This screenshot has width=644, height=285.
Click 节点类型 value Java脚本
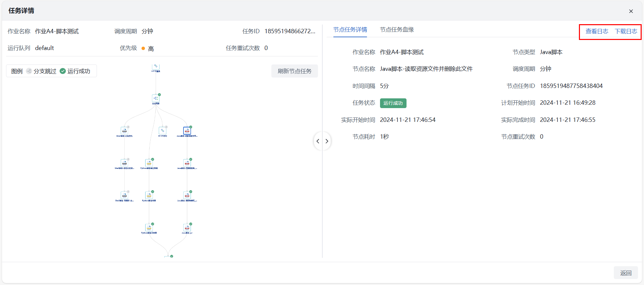pos(551,52)
